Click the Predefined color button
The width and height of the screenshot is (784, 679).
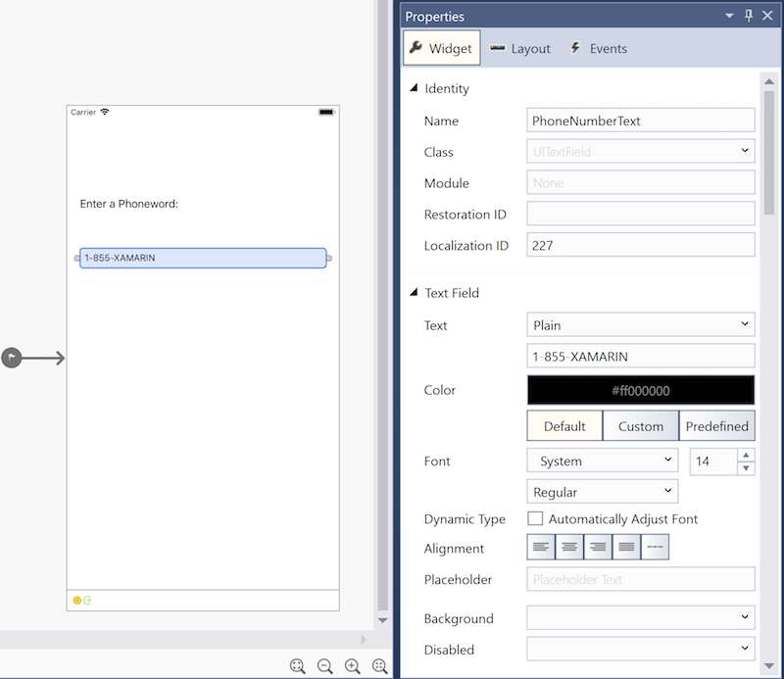point(716,425)
